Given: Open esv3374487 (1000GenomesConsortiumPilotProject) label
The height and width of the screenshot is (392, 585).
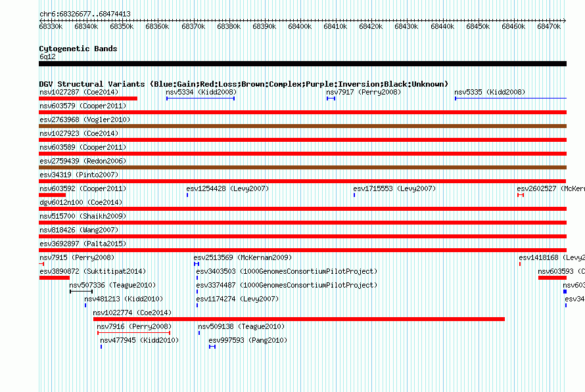Looking at the screenshot, I should (287, 285).
